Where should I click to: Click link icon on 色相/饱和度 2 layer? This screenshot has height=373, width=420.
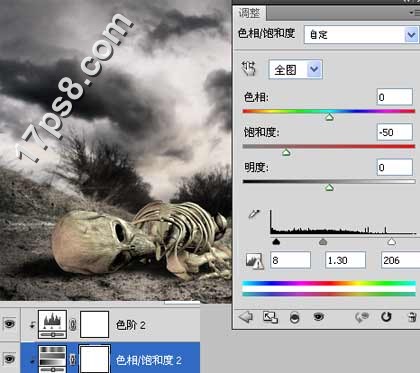[x=73, y=360]
